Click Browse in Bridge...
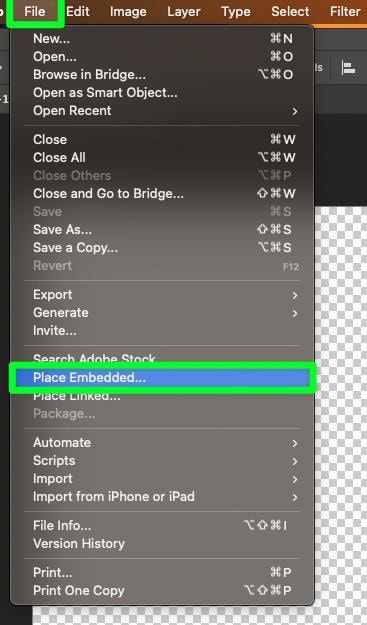367x625 pixels. coord(162,75)
